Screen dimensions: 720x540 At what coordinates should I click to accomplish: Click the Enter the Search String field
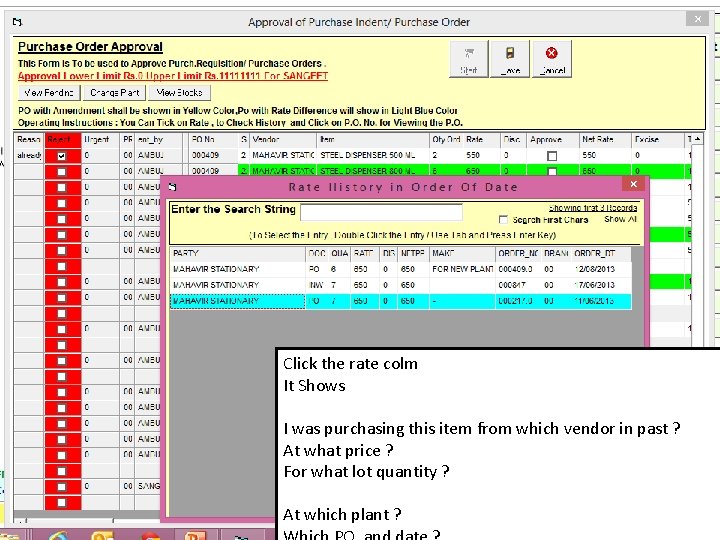pyautogui.click(x=381, y=212)
